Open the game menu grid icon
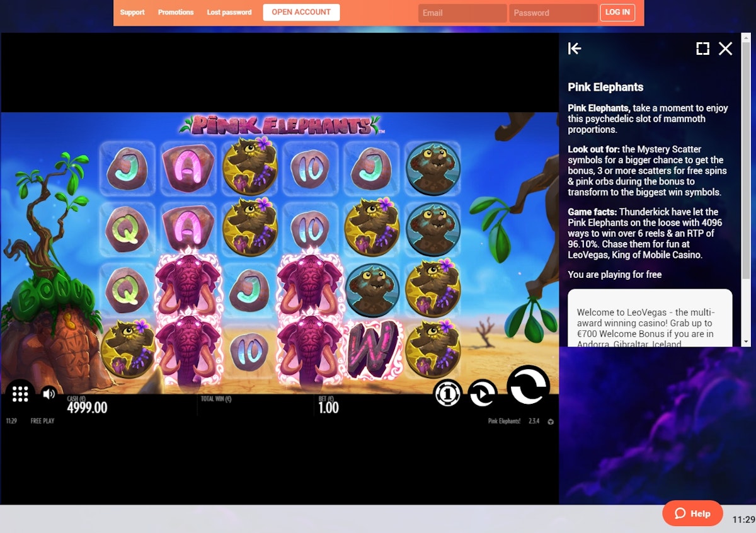The height and width of the screenshot is (533, 756). pos(20,394)
